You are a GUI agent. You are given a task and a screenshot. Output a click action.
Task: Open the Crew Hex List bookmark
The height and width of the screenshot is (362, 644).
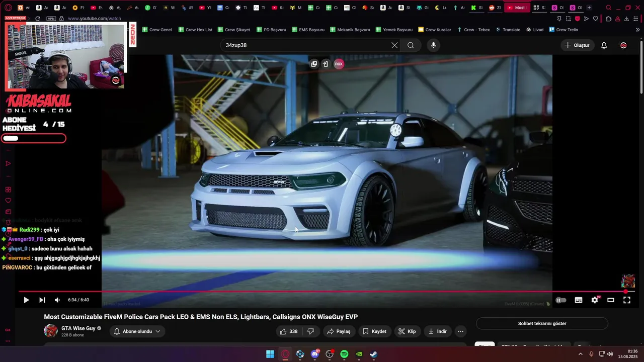[x=195, y=30]
